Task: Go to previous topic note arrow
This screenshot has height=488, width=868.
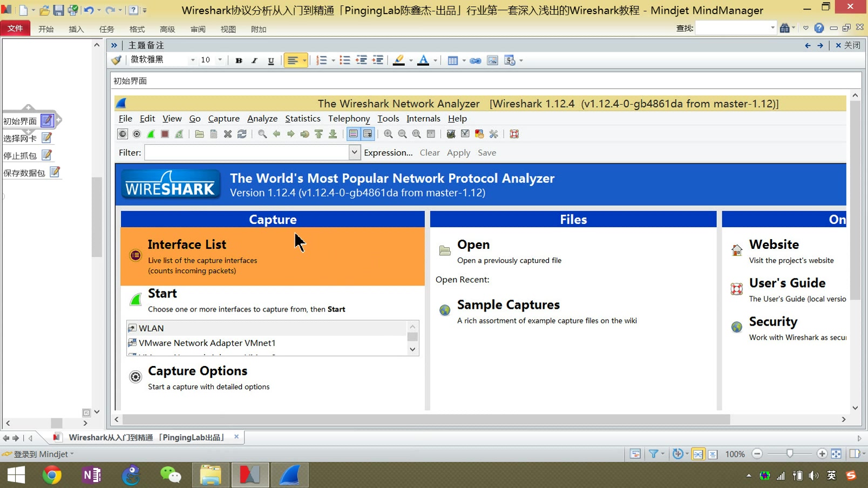Action: (808, 45)
